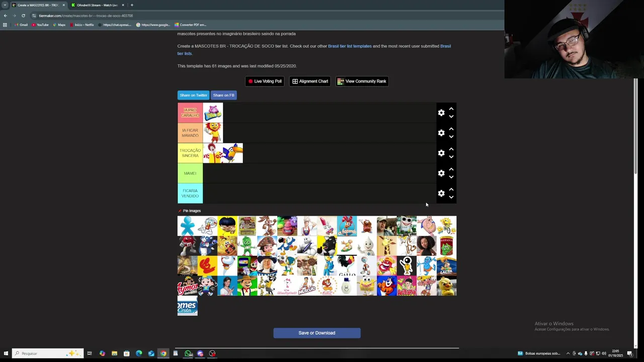
Task: Open the browser apps grid icon
Action: [x=5, y=25]
